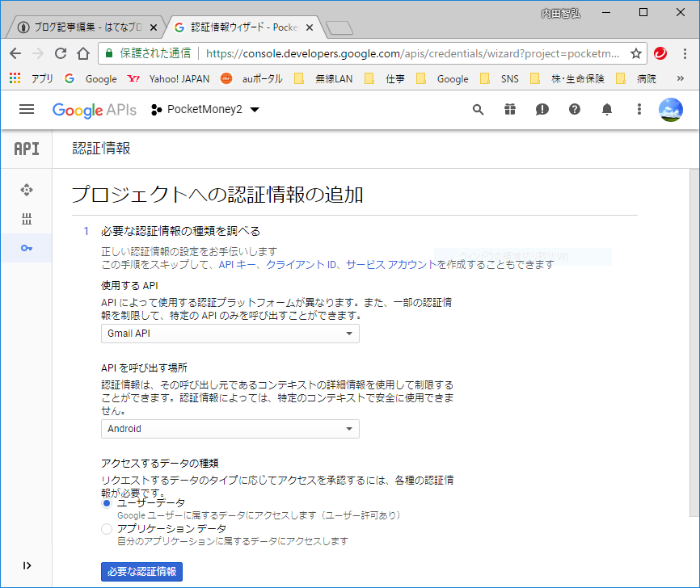The width and height of the screenshot is (700, 588).
Task: Click the 内田智弘 profile name in title bar
Action: 561,14
